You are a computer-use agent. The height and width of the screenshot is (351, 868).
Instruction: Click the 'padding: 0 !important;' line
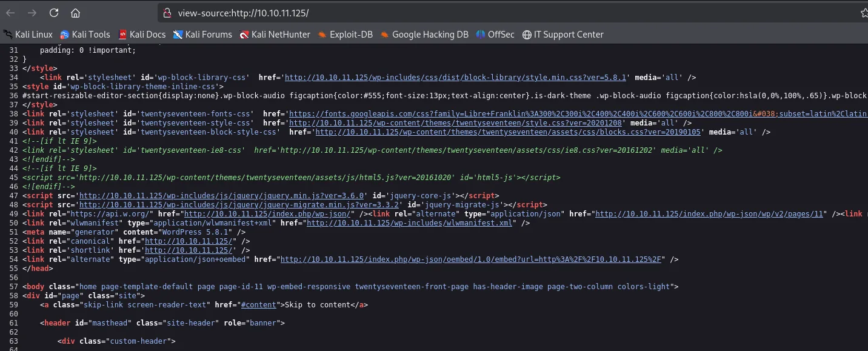pos(88,50)
